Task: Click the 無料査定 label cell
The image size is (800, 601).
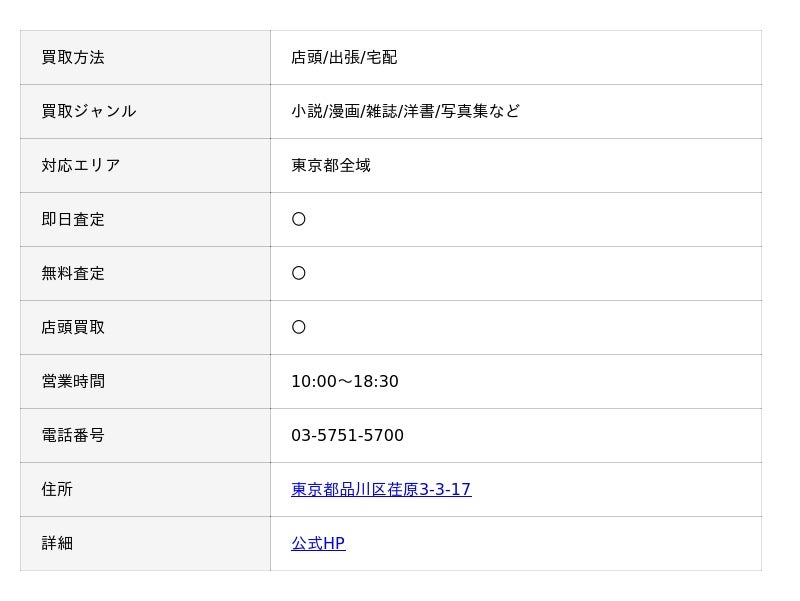Action: [x=73, y=273]
